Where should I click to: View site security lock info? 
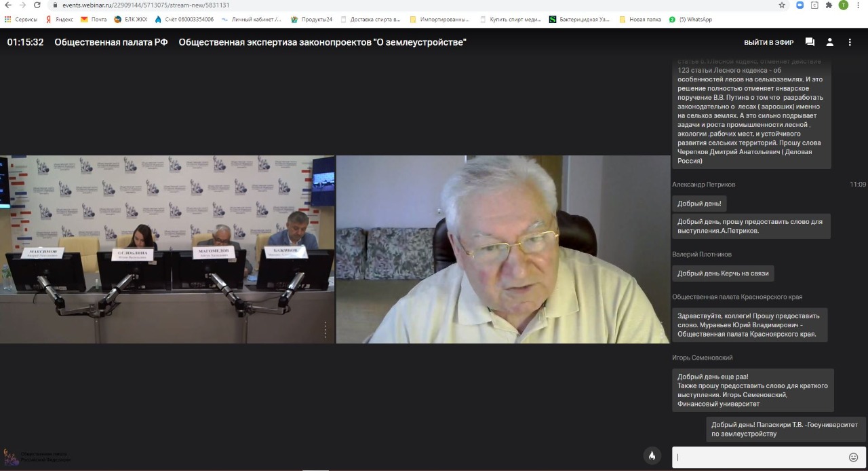[54, 5]
